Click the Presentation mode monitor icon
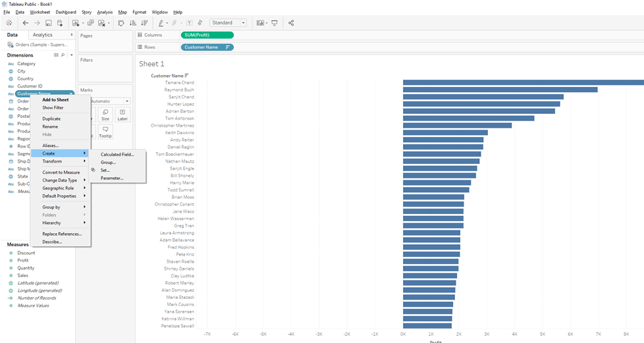Image resolution: width=644 pixels, height=343 pixels. coord(275,23)
